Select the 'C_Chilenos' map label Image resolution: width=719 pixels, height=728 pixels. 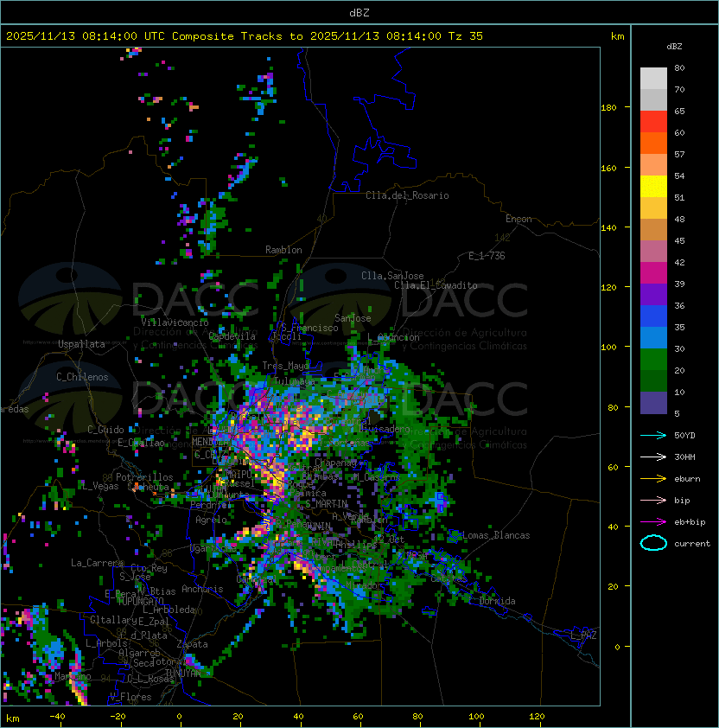pyautogui.click(x=82, y=377)
